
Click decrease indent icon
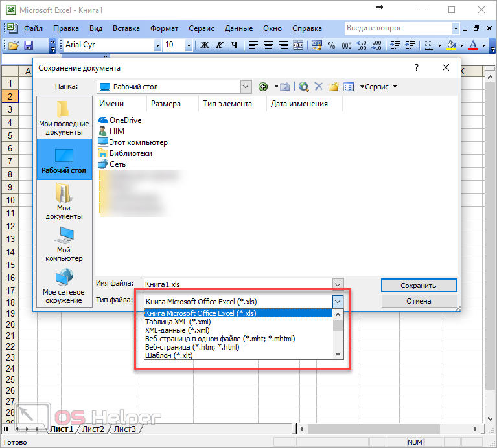[x=395, y=45]
